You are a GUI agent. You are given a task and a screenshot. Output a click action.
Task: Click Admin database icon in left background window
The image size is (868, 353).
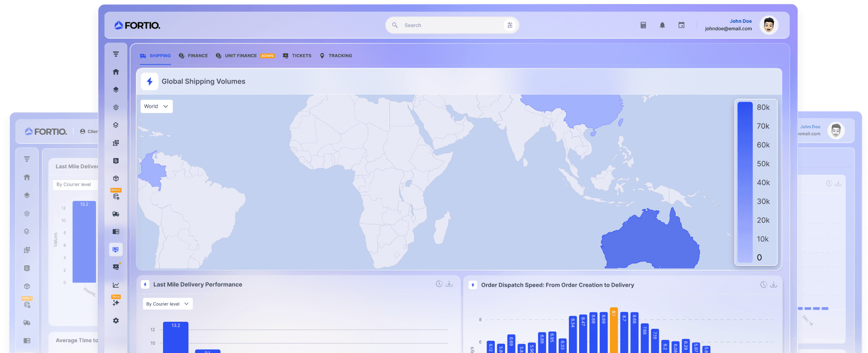tap(27, 305)
